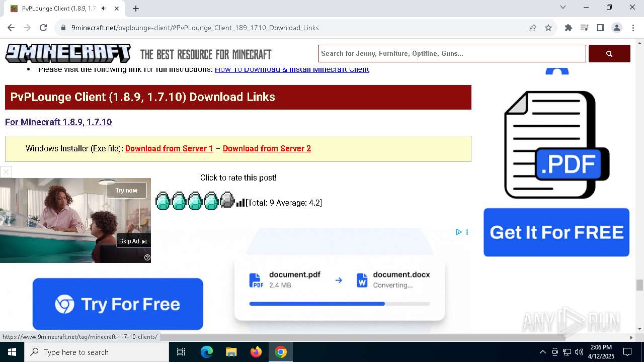Open How To Download & Install Minecraft Client link
This screenshot has width=644, height=362.
[292, 69]
